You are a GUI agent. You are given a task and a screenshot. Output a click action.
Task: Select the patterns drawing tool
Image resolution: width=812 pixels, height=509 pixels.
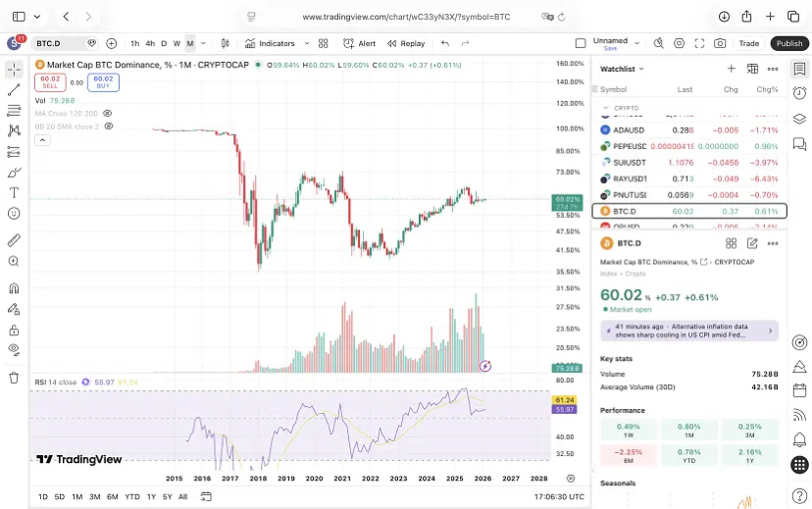(14, 130)
